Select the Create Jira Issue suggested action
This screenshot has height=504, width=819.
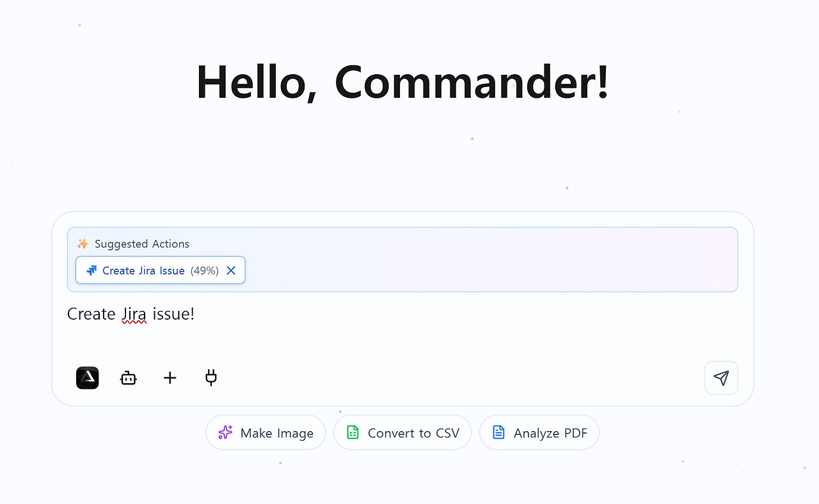click(143, 271)
